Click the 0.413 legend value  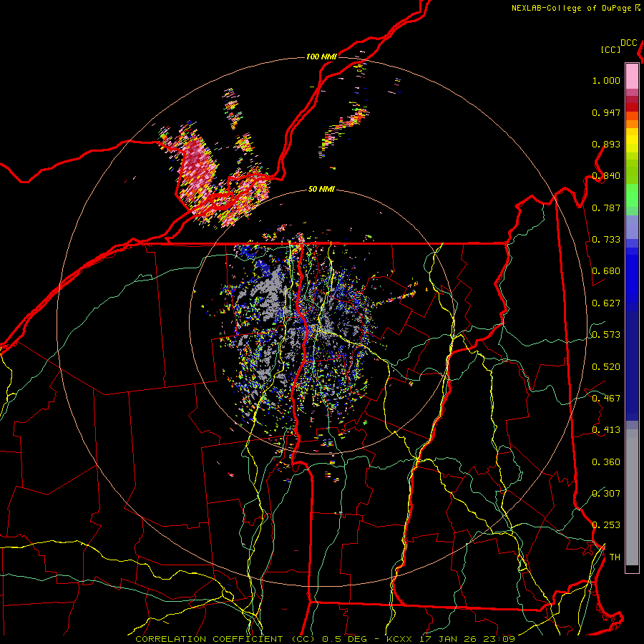pos(606,430)
